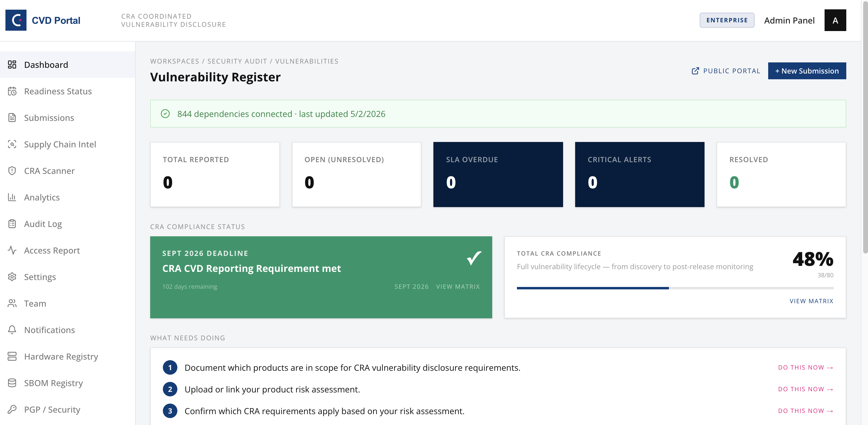This screenshot has height=425, width=868.
Task: Select the Resolved stat card
Action: [x=781, y=175]
